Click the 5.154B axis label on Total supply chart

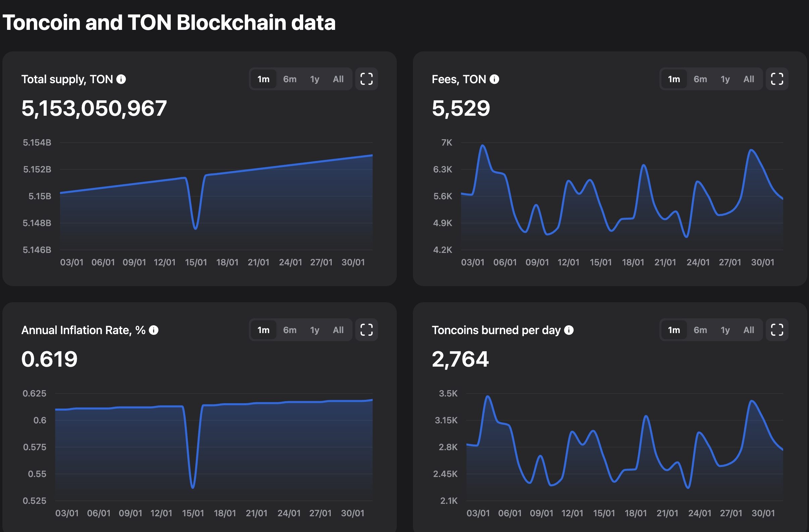tap(37, 143)
